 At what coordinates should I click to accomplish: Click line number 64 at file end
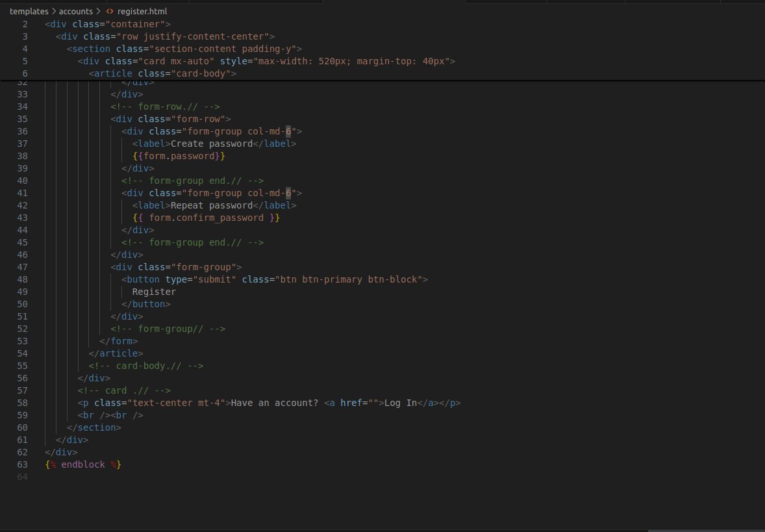click(23, 477)
